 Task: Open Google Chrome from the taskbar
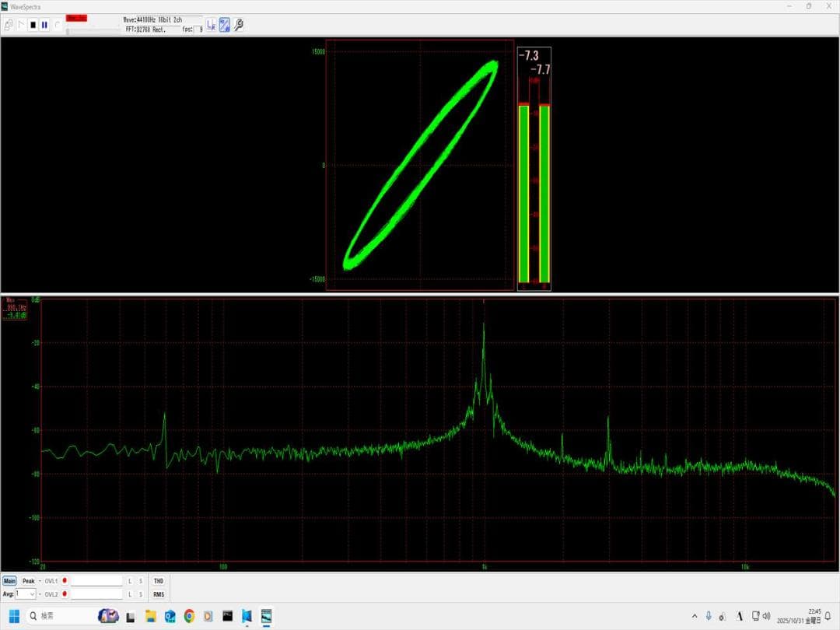click(x=189, y=616)
